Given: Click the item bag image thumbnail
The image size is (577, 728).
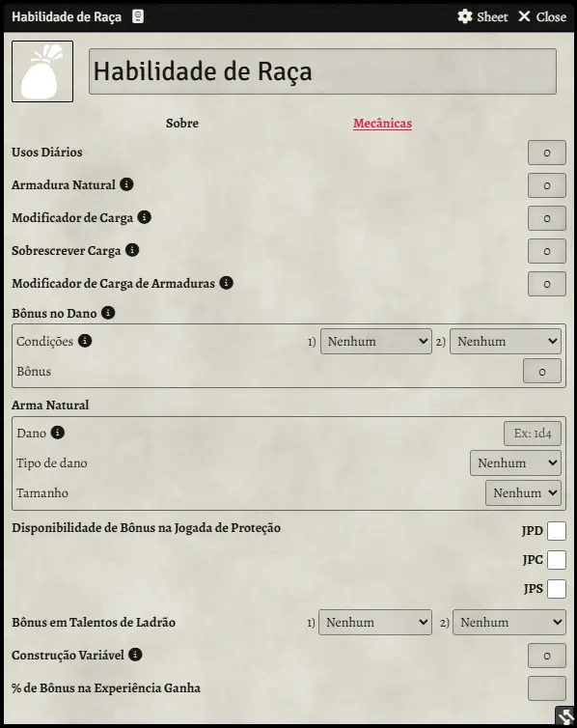Looking at the screenshot, I should 42,71.
